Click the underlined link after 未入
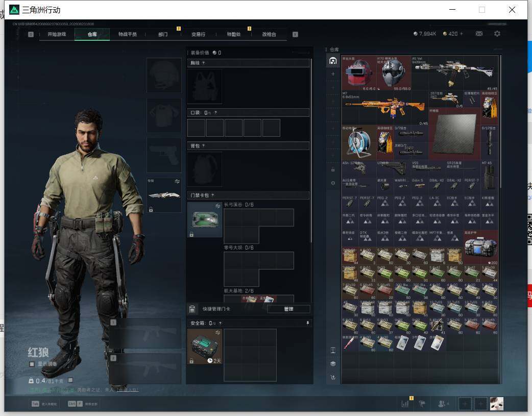 click(128, 390)
